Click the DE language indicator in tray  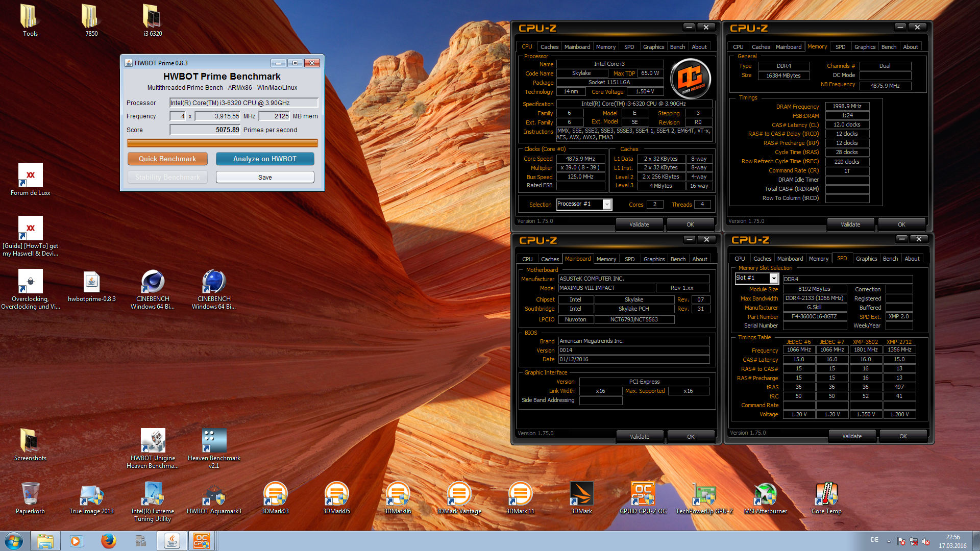pyautogui.click(x=874, y=540)
